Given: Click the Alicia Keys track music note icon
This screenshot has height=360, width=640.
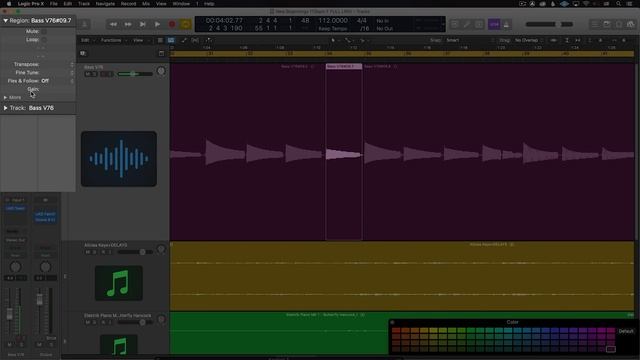Looking at the screenshot, I should (x=119, y=283).
